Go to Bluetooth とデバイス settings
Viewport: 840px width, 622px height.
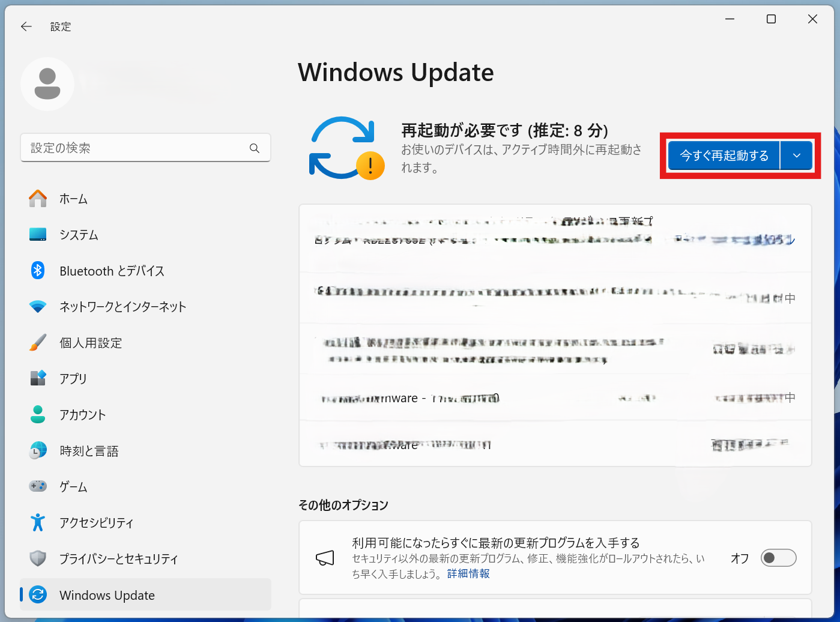145,271
